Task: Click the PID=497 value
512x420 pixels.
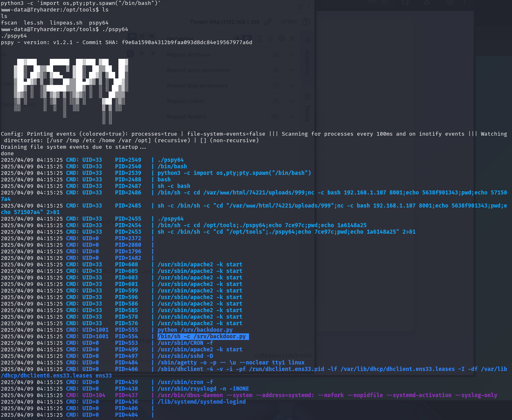Action: [127, 356]
